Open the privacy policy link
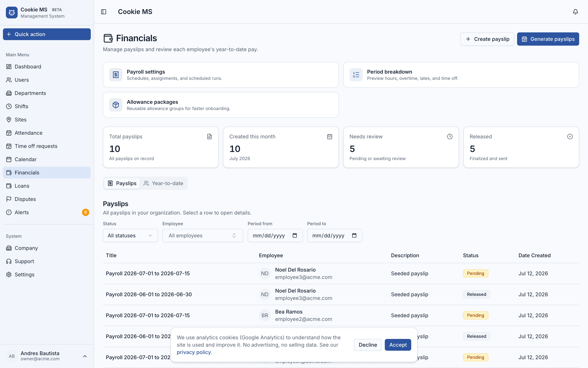Viewport: 588px width, 368px height. [x=194, y=352]
